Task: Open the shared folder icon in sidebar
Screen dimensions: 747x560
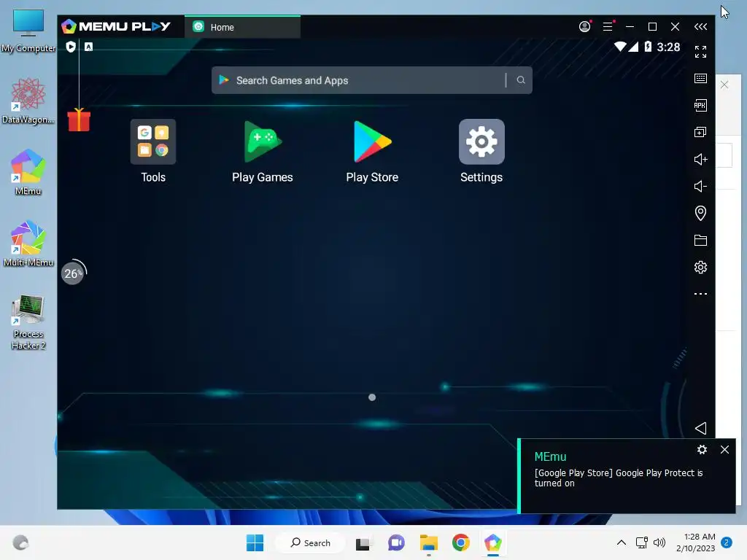Action: pos(700,240)
